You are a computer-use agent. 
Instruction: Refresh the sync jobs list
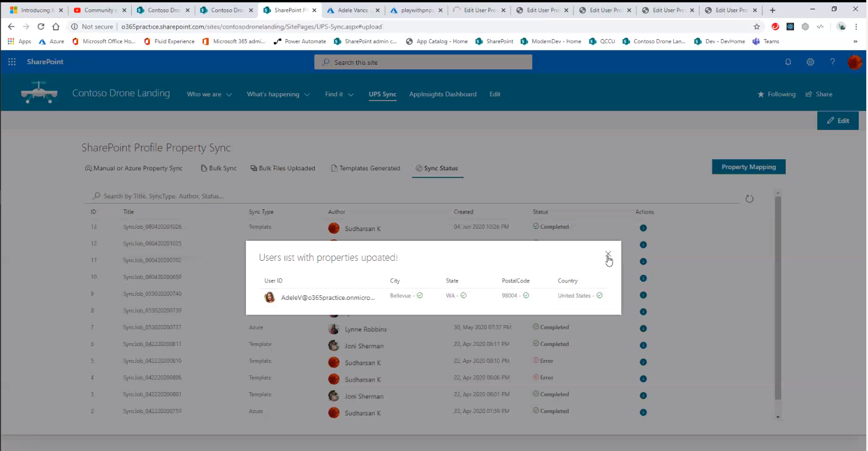click(x=750, y=198)
